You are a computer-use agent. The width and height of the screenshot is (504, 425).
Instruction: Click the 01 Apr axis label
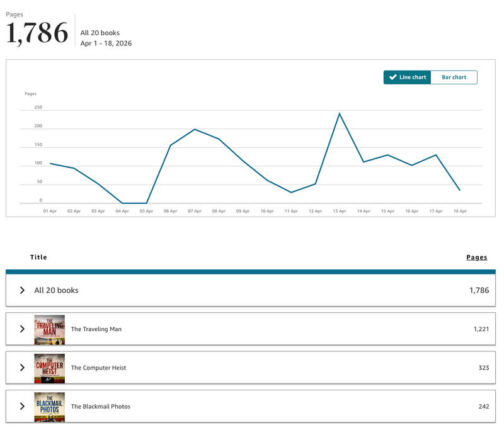coord(50,211)
